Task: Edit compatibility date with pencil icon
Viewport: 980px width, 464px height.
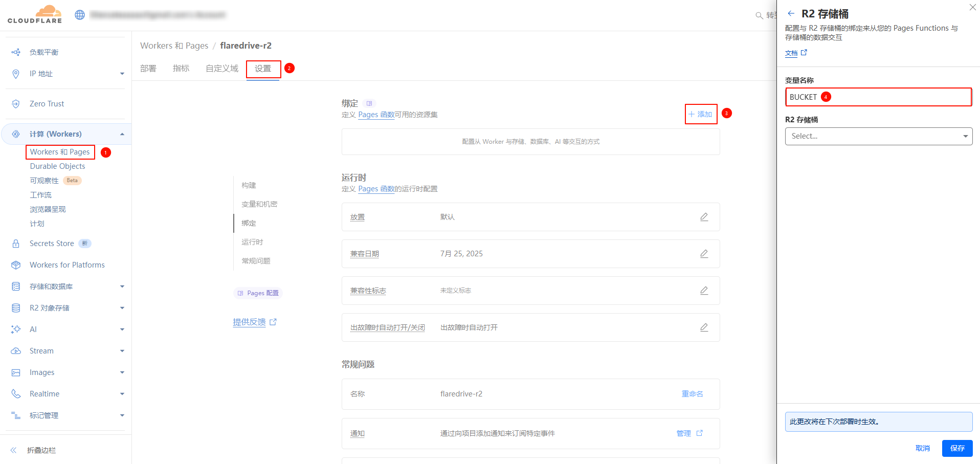Action: (x=704, y=254)
